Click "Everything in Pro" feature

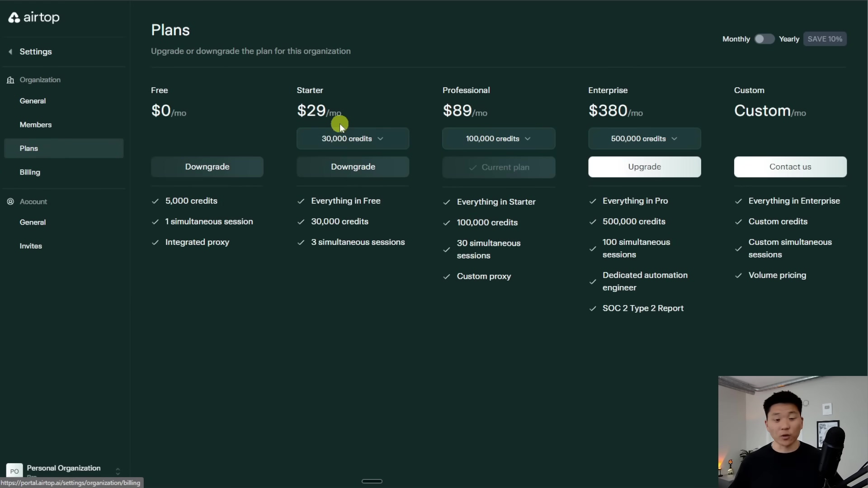coord(635,201)
